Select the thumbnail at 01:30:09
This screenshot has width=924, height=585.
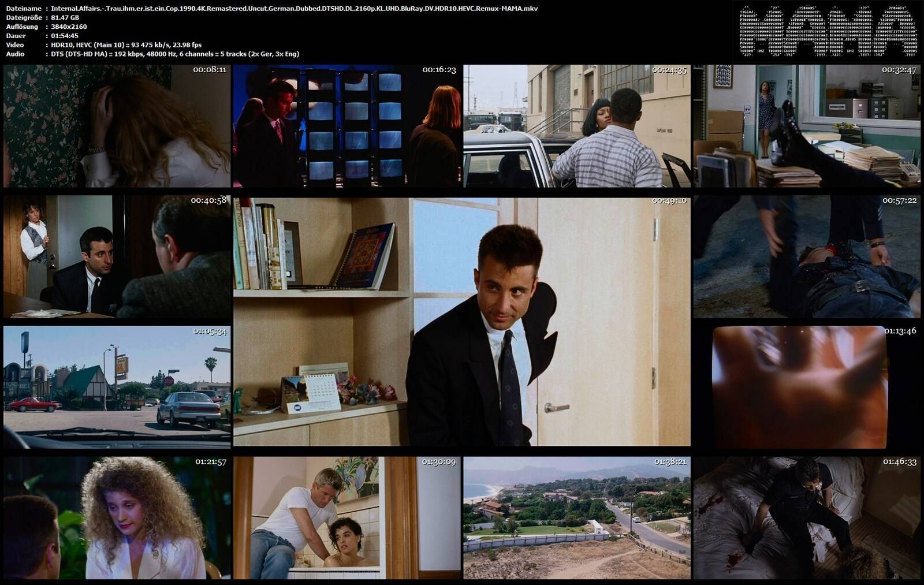346,518
